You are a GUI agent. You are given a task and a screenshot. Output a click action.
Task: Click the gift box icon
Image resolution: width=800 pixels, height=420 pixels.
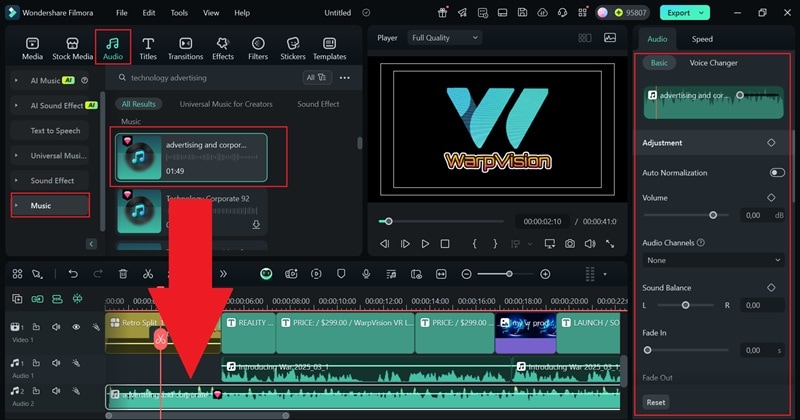pyautogui.click(x=442, y=13)
